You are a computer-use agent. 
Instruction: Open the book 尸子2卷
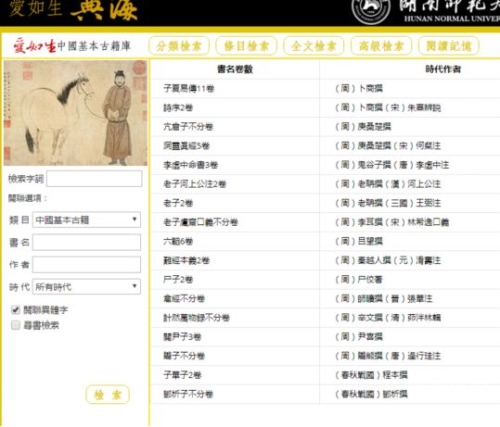pos(178,279)
